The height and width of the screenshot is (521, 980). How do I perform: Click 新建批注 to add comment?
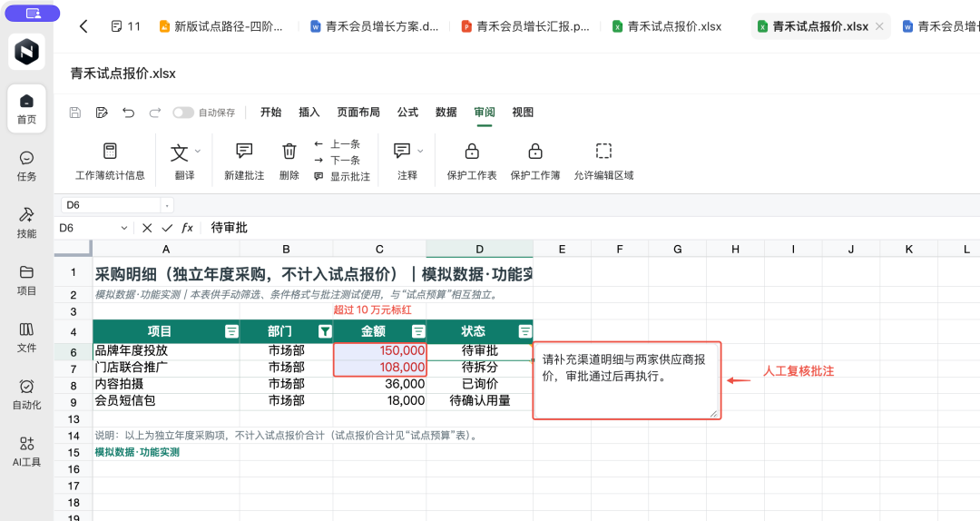[x=244, y=161]
